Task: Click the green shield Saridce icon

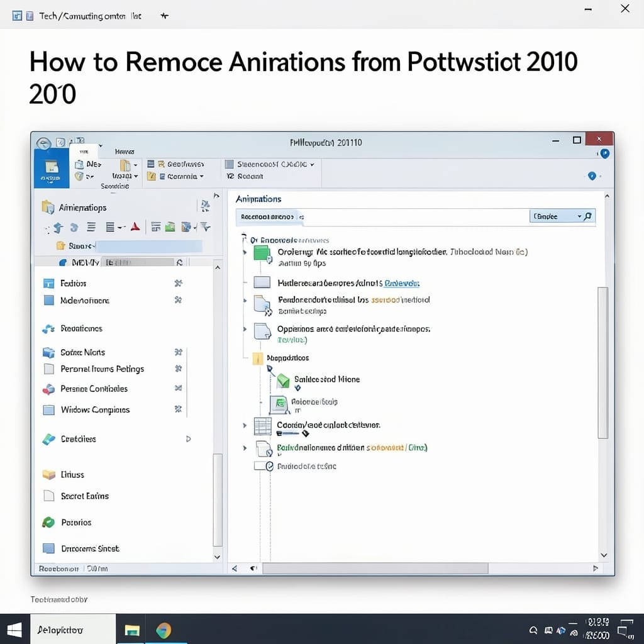Action: [x=284, y=380]
